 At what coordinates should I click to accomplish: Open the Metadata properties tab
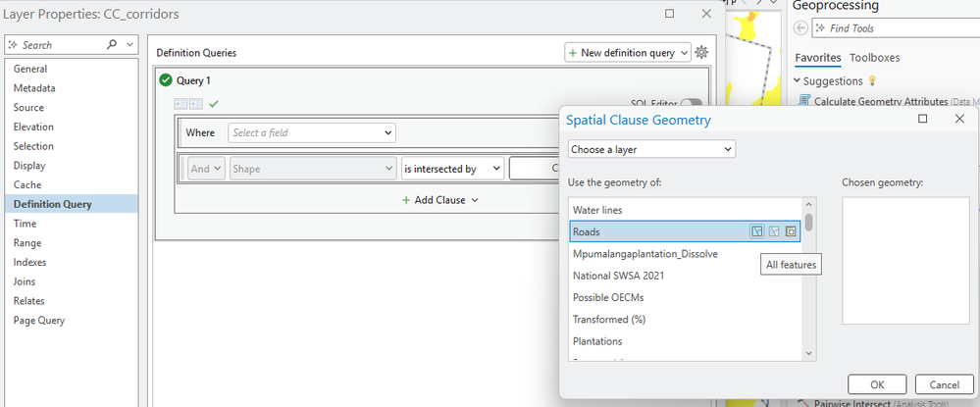click(34, 88)
